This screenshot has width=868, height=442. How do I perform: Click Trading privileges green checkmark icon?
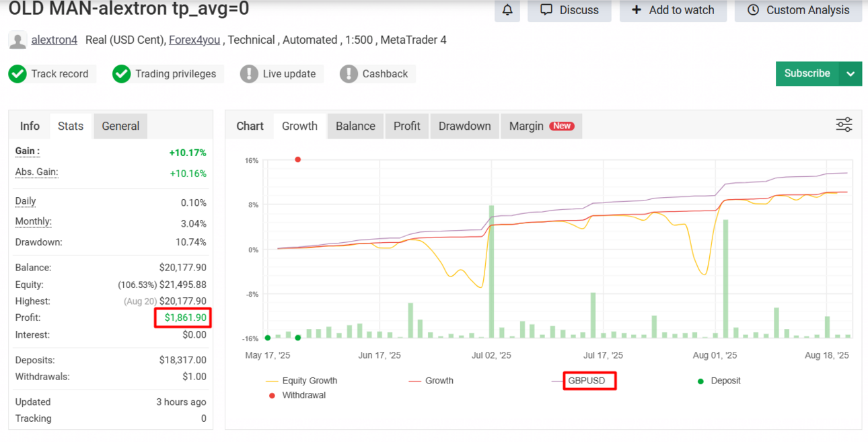121,74
